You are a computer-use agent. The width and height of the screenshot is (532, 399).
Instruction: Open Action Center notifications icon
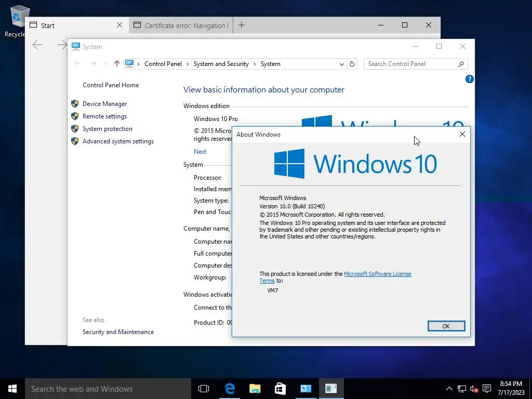[487, 389]
